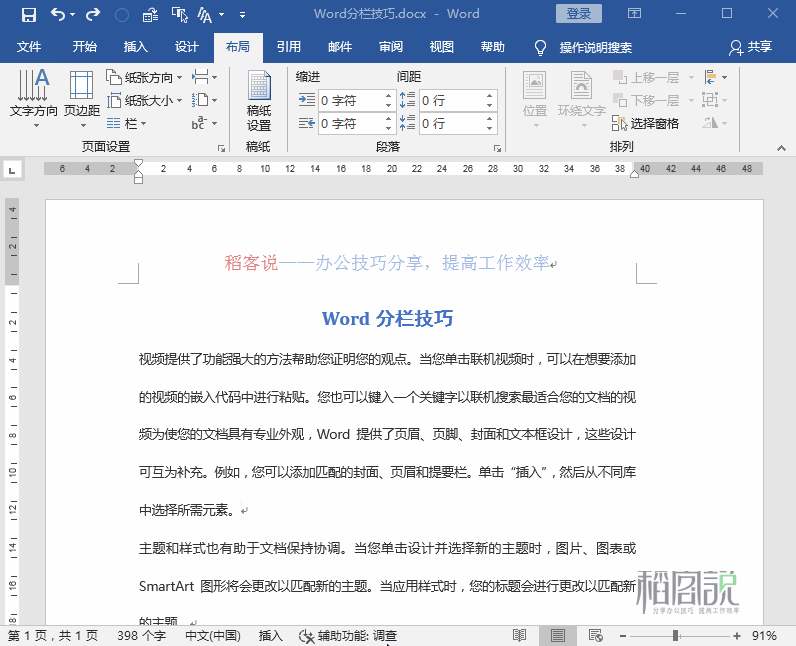The image size is (796, 646).
Task: Save the document with the floppy disk icon
Action: point(28,15)
